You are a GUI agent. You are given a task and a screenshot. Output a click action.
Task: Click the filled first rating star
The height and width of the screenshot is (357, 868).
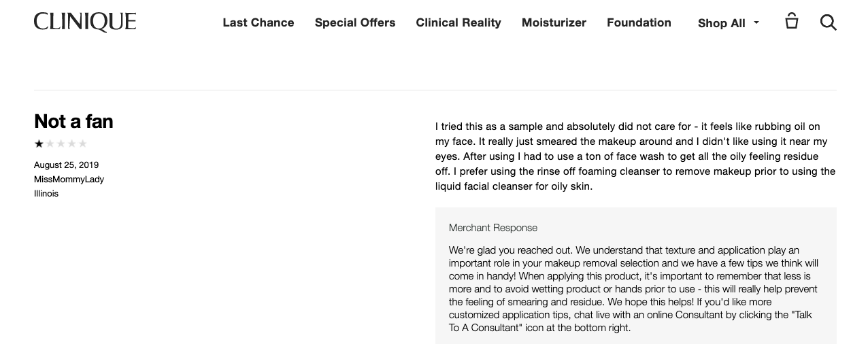point(39,143)
